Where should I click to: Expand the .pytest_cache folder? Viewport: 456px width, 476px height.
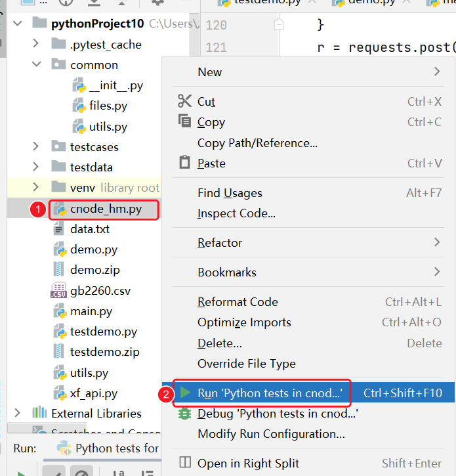click(35, 43)
